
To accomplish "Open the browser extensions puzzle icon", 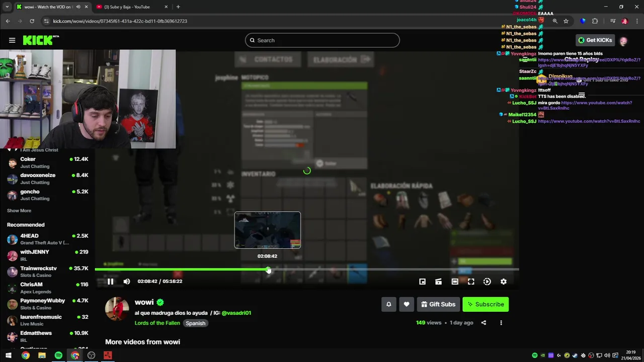I will click(x=595, y=21).
